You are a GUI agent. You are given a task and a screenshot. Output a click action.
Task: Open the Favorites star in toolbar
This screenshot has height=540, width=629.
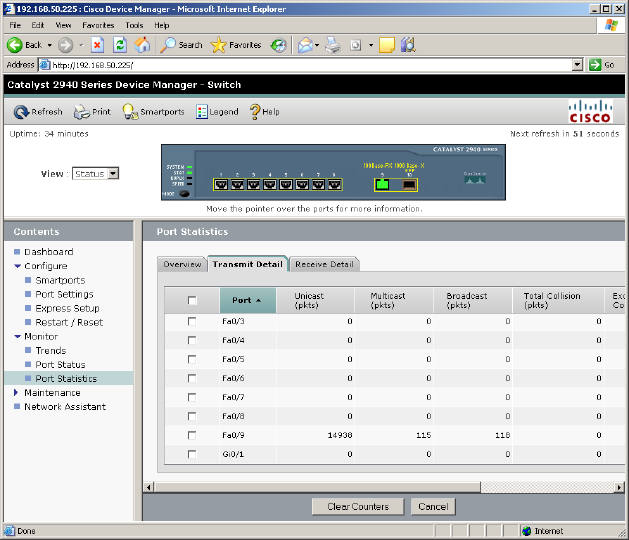click(219, 45)
